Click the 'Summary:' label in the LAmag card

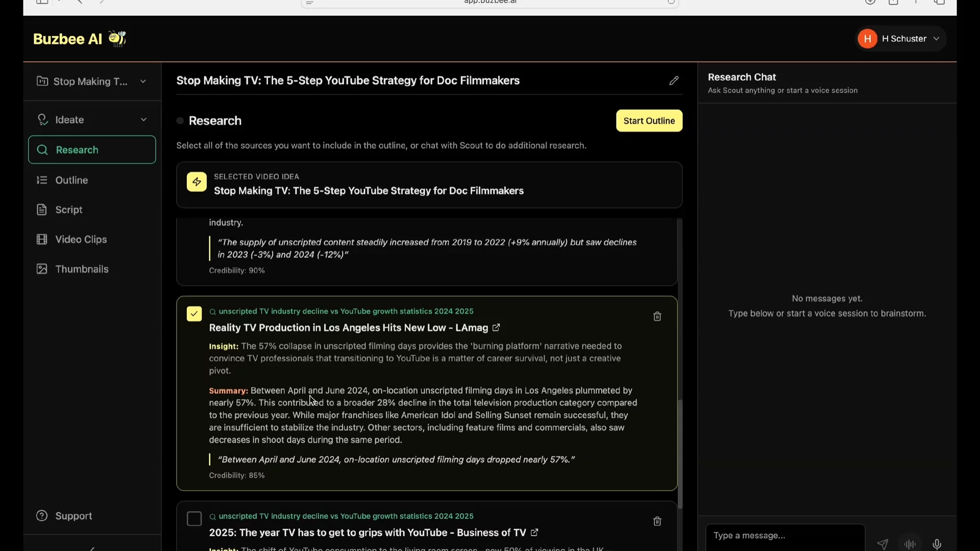(x=228, y=391)
